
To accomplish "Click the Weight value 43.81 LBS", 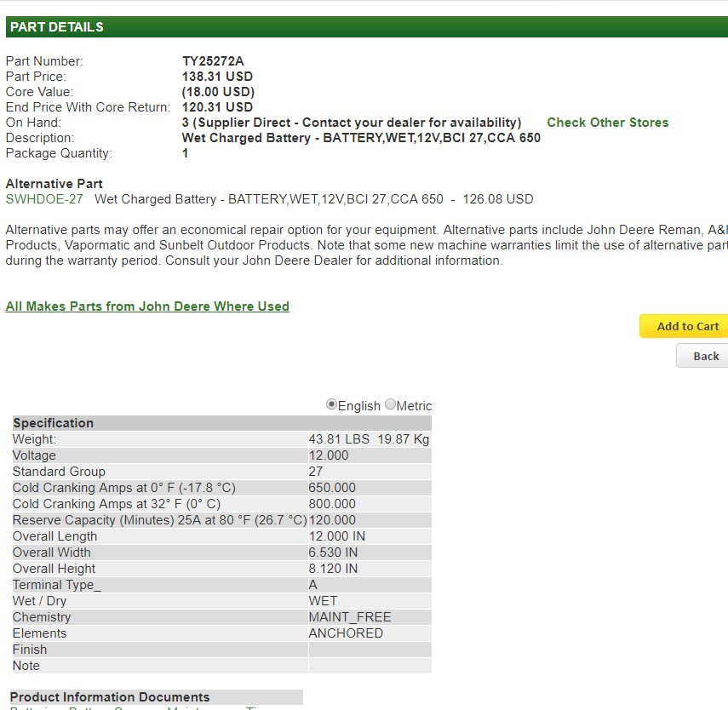I will tap(339, 439).
